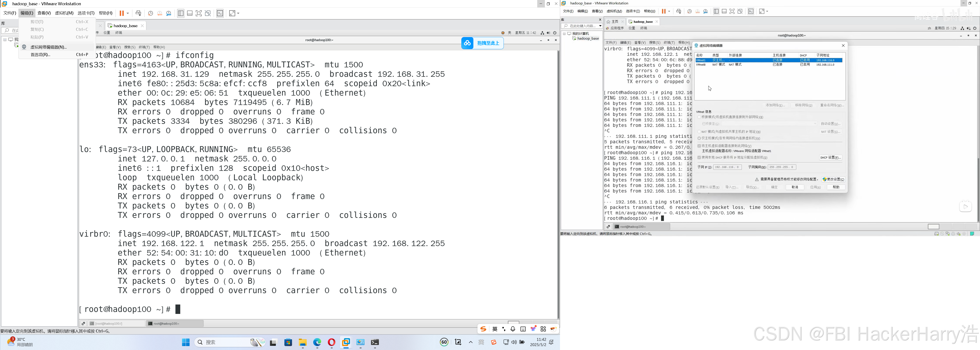Viewport: 980px width, 350px height.
Task: Open snapshot manager wrench-clock icon
Action: point(169,13)
